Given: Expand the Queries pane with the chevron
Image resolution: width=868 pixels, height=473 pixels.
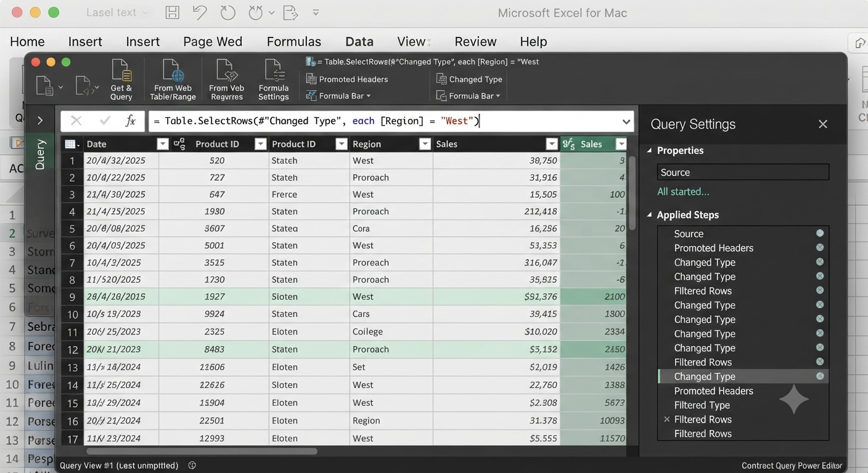Looking at the screenshot, I should [40, 120].
